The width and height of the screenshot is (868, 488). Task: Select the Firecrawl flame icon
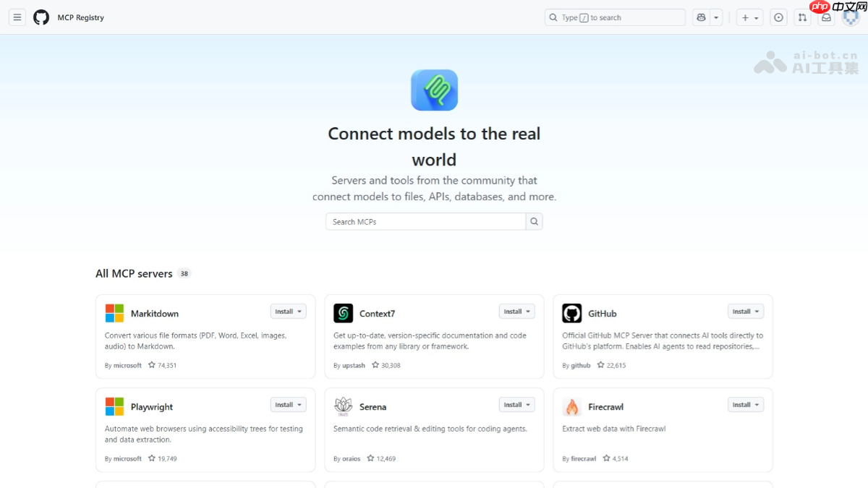571,406
